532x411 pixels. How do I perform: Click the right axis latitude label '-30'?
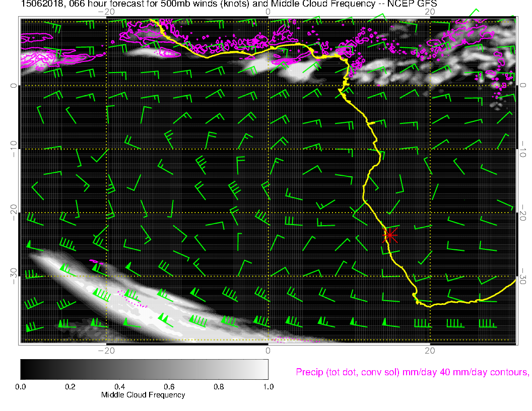[x=523, y=276]
